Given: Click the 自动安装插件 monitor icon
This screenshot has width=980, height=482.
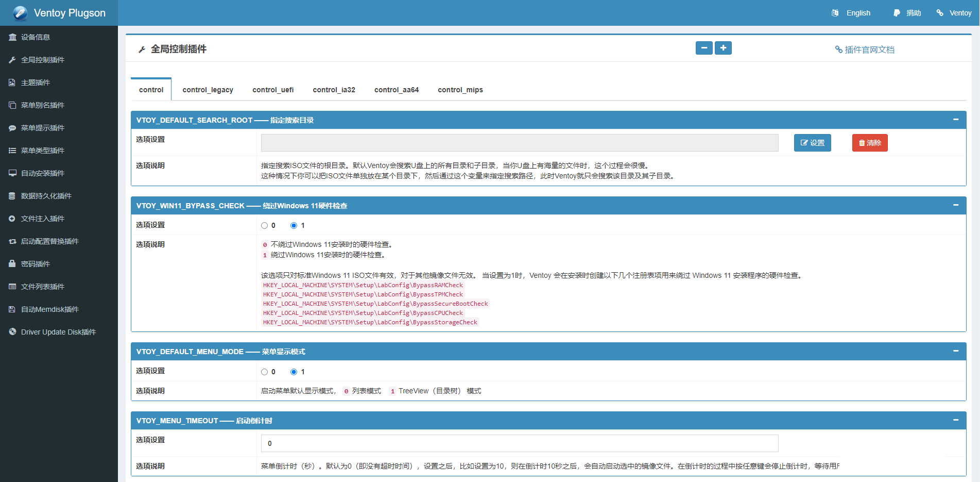Looking at the screenshot, I should pyautogui.click(x=12, y=173).
